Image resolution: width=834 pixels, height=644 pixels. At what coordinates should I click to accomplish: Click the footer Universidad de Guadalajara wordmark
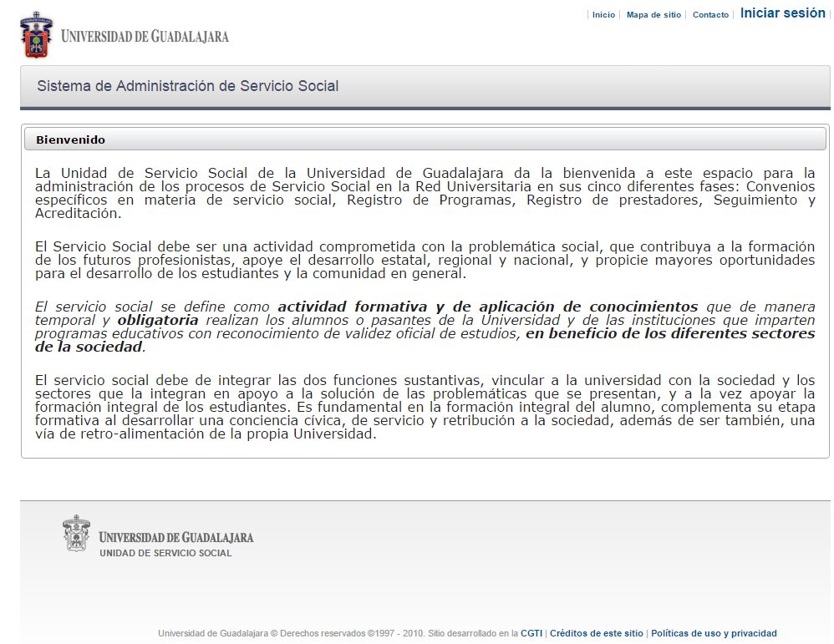pyautogui.click(x=175, y=537)
